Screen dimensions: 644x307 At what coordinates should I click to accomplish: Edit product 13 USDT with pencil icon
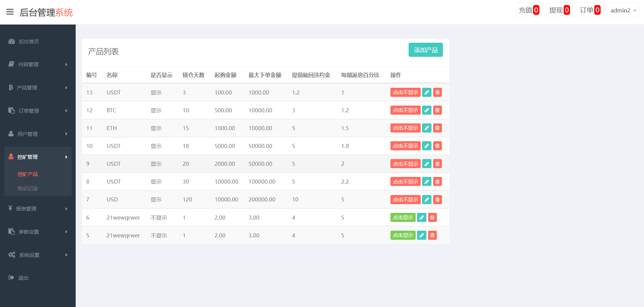[426, 92]
